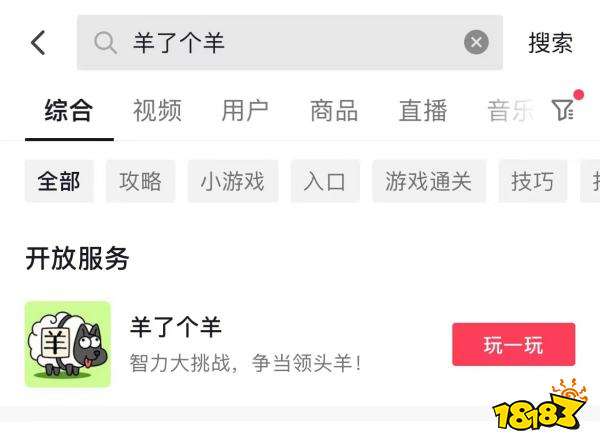Screen dimensions: 600x447
Task: Open the filter funnel icon
Action: coord(562,110)
